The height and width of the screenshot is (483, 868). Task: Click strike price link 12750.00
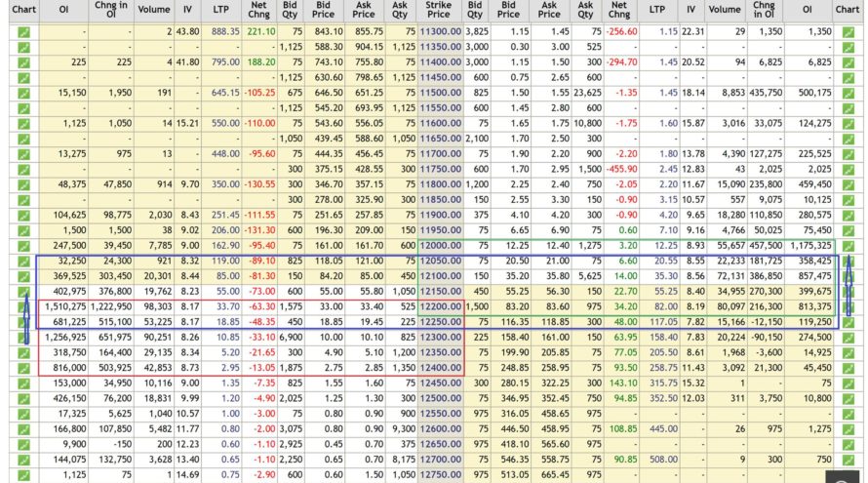pyautogui.click(x=440, y=474)
